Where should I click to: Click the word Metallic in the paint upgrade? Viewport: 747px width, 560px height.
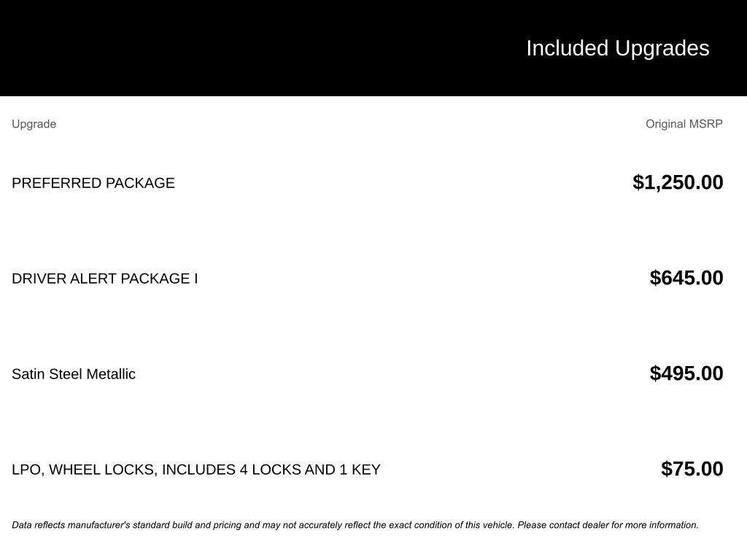(111, 374)
